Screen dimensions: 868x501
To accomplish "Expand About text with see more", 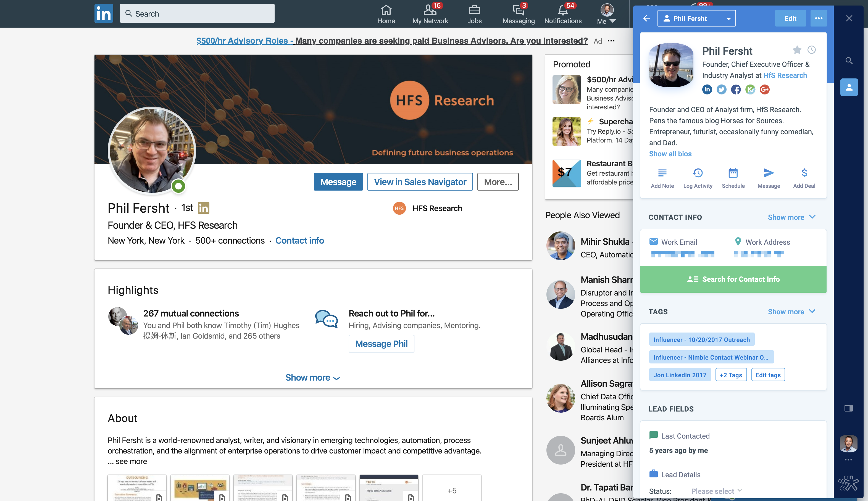I will click(131, 462).
